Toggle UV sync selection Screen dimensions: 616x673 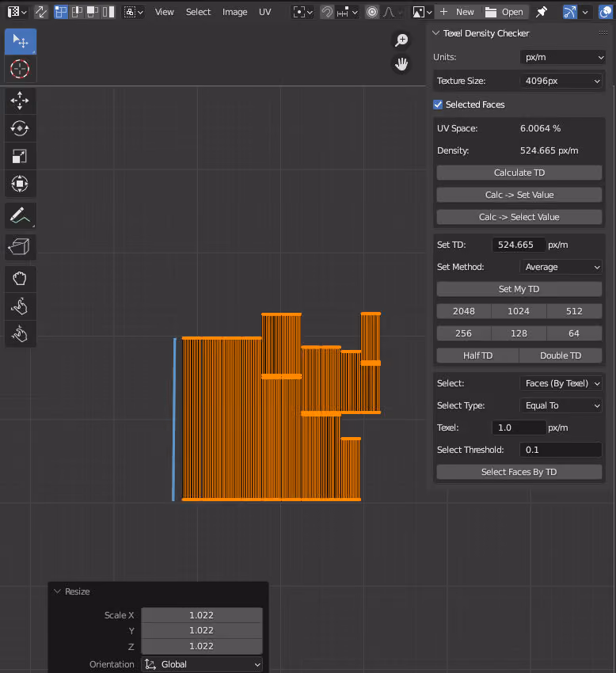tap(41, 12)
